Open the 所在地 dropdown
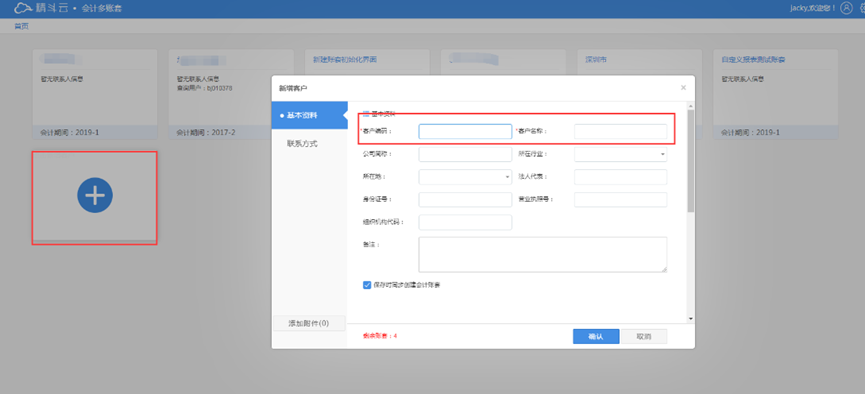865x394 pixels. pyautogui.click(x=465, y=177)
